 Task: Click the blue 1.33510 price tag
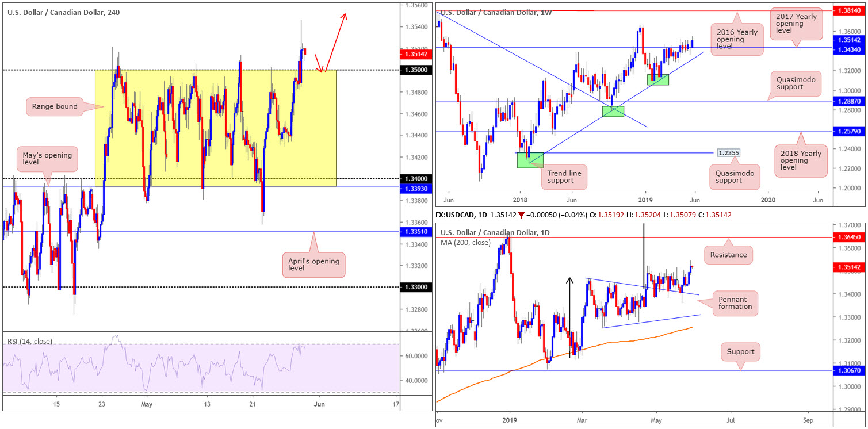[x=415, y=232]
